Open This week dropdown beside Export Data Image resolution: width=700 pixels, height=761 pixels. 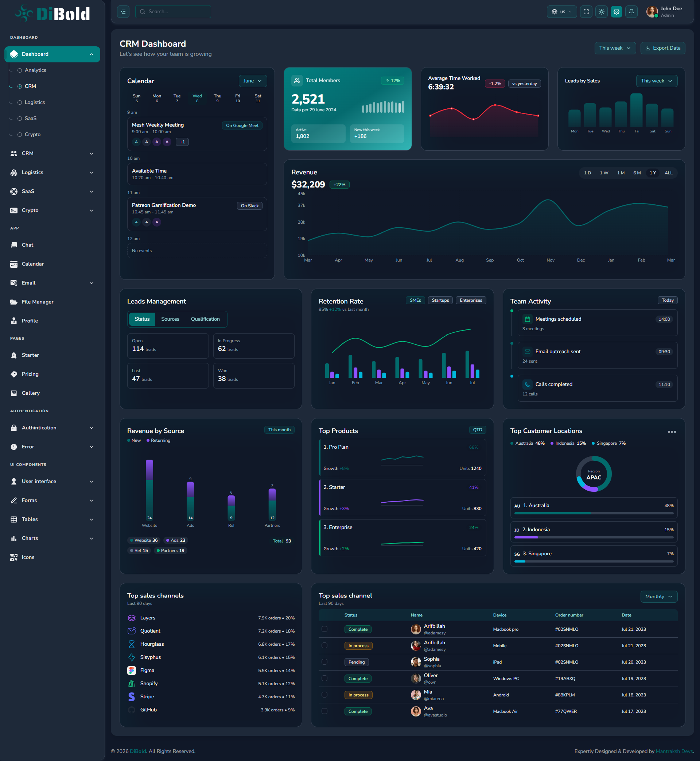(615, 48)
